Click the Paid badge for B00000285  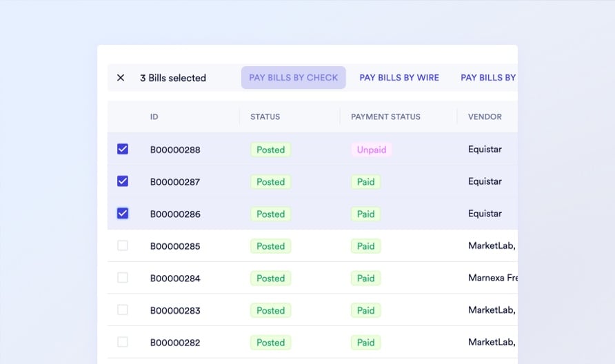coord(365,246)
